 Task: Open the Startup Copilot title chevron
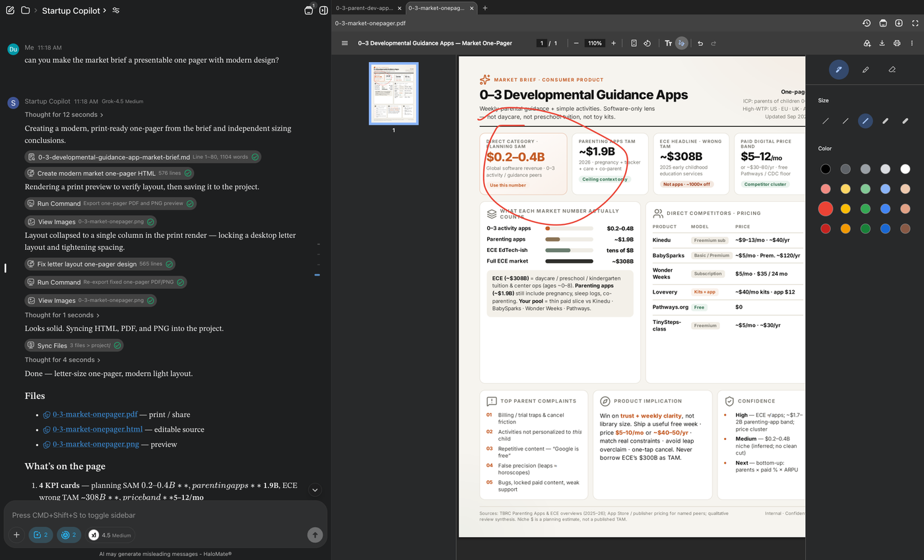106,11
